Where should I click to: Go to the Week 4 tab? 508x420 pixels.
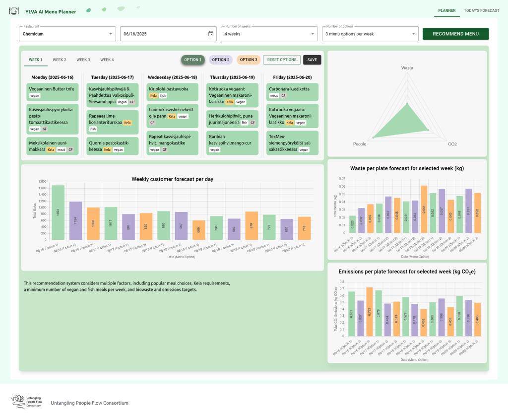click(107, 60)
